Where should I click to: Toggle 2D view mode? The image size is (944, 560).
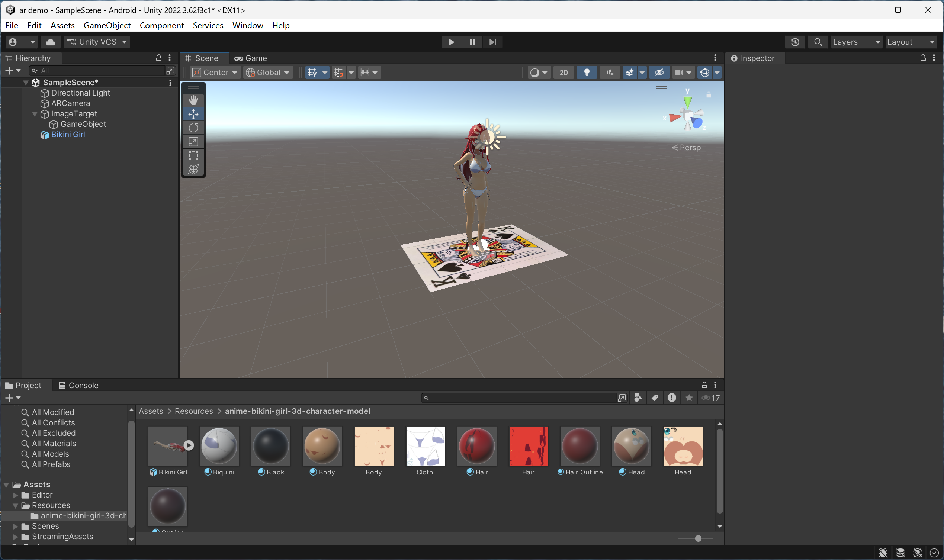pos(563,73)
